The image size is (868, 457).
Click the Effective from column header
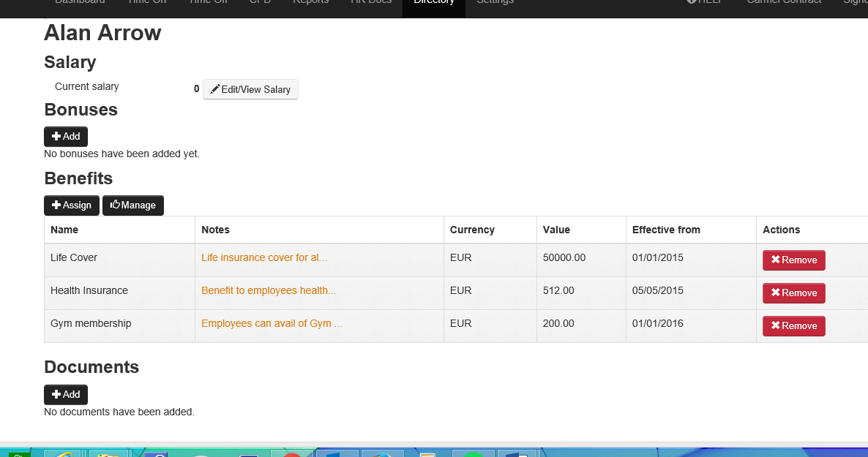pos(666,230)
